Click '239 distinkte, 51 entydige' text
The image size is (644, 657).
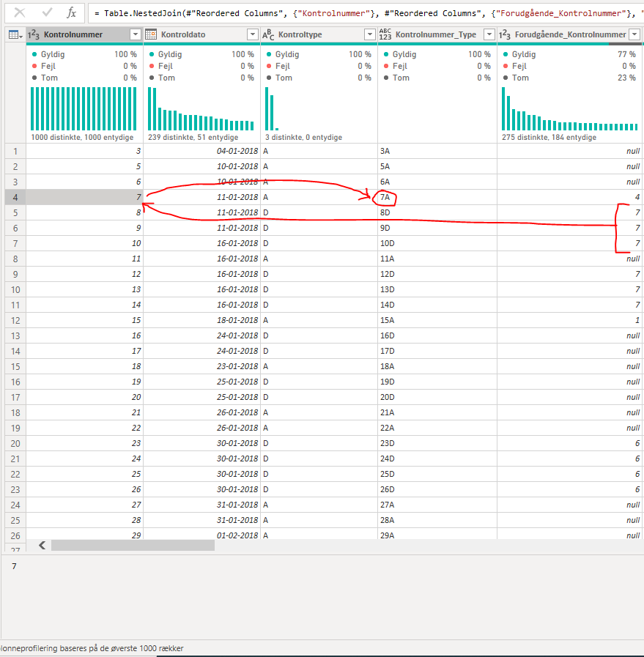193,138
